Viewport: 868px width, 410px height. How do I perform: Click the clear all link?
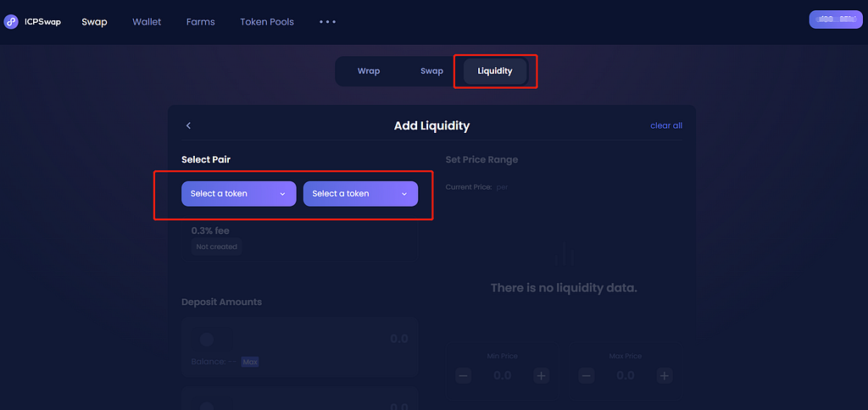[666, 125]
